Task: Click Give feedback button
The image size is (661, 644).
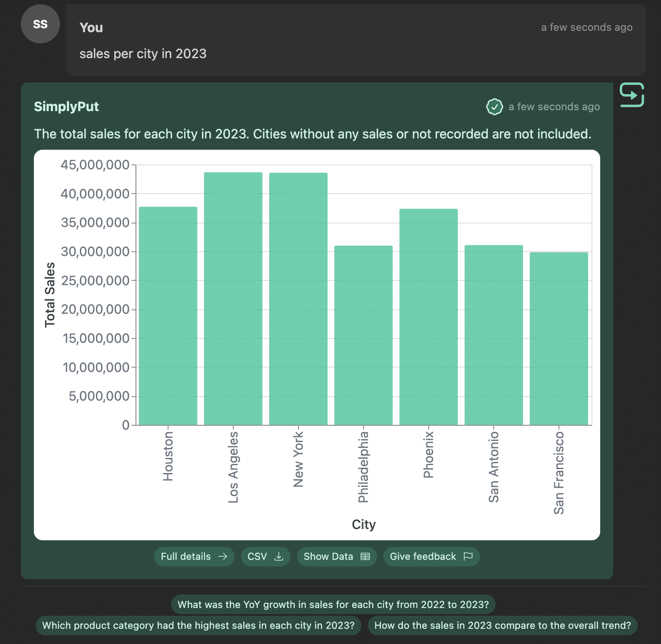Action: click(x=431, y=556)
